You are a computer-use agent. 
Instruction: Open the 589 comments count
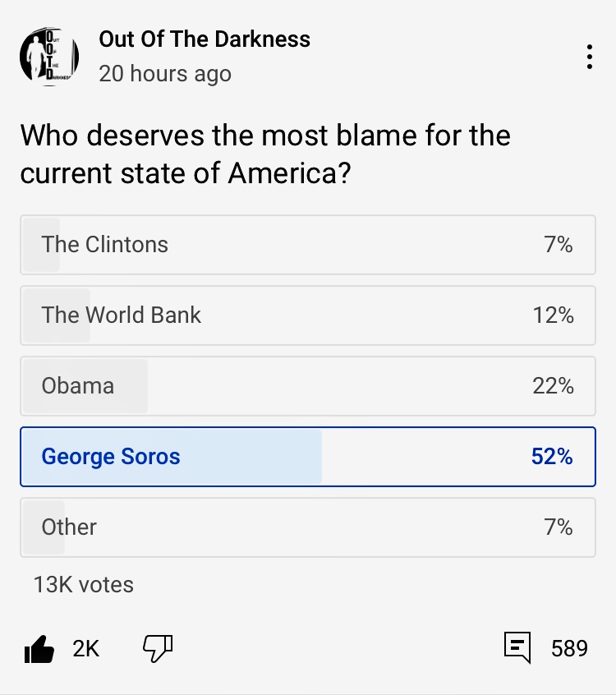point(569,649)
